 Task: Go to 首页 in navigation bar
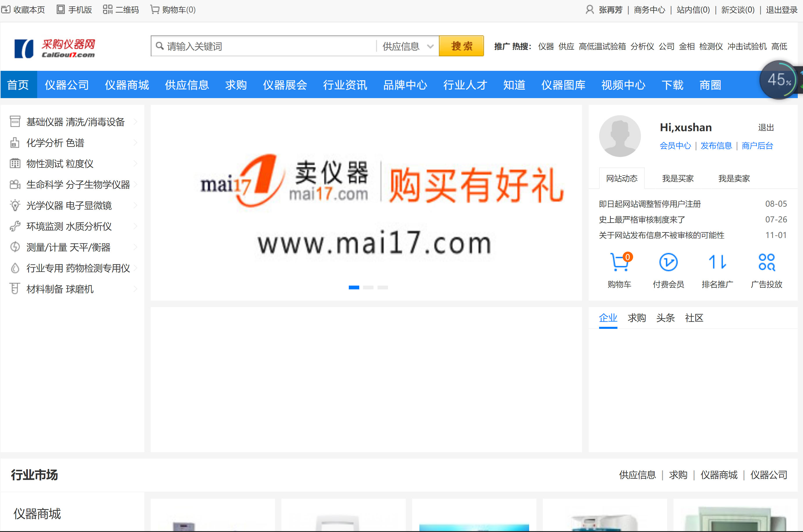[x=18, y=84]
